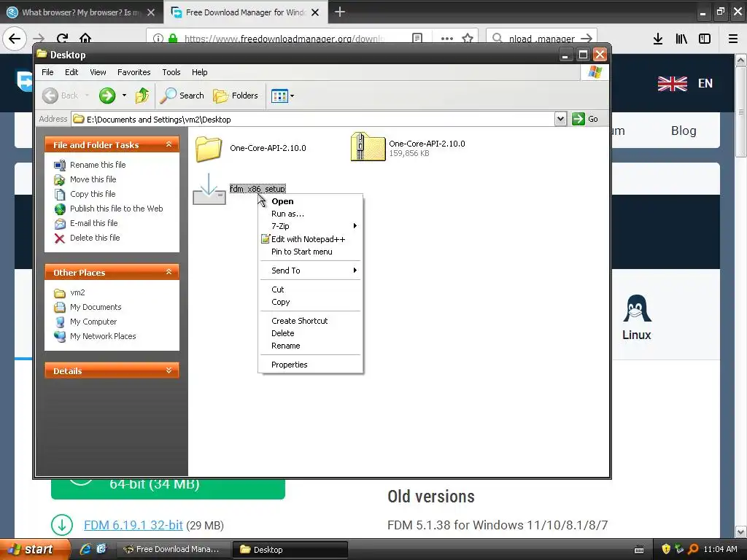
Task: Open the browser Library icon
Action: [x=681, y=39]
